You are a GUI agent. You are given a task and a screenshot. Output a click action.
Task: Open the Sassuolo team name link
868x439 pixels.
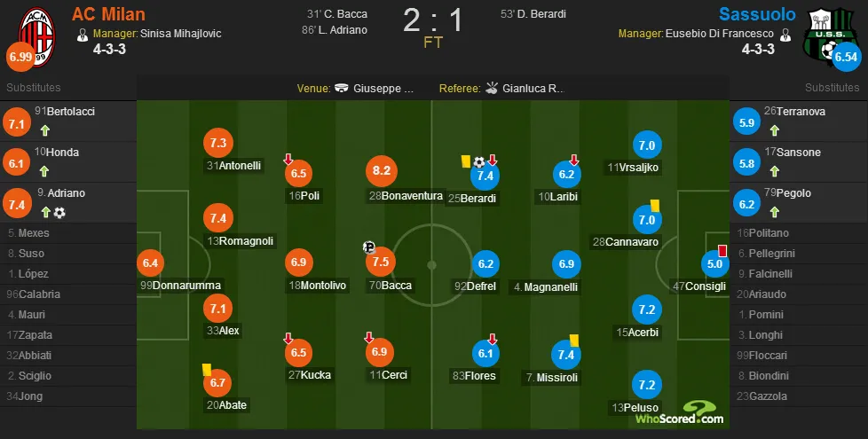757,14
